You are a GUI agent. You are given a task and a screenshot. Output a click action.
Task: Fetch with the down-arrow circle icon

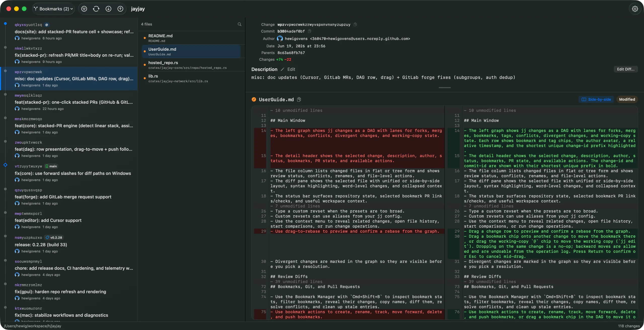coord(108,9)
